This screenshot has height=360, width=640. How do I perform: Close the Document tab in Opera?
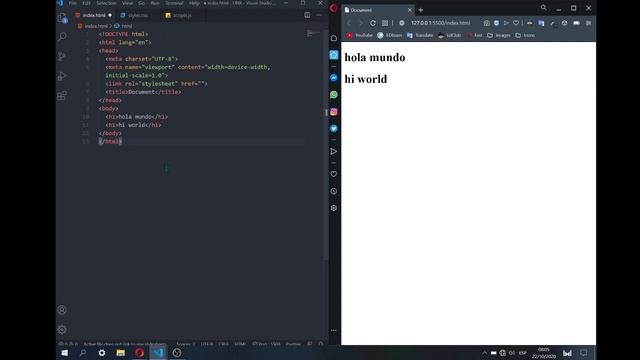click(x=410, y=10)
